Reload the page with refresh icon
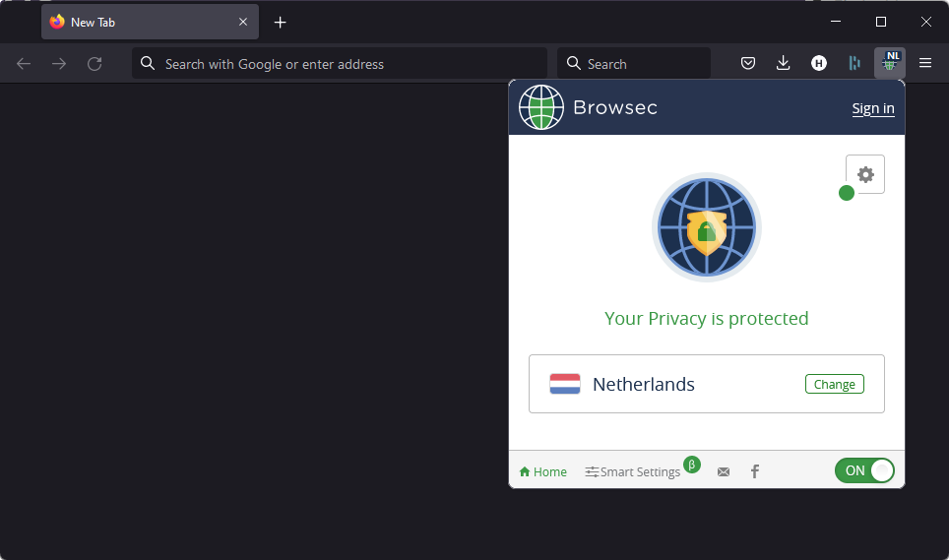The width and height of the screenshot is (949, 560). [95, 64]
